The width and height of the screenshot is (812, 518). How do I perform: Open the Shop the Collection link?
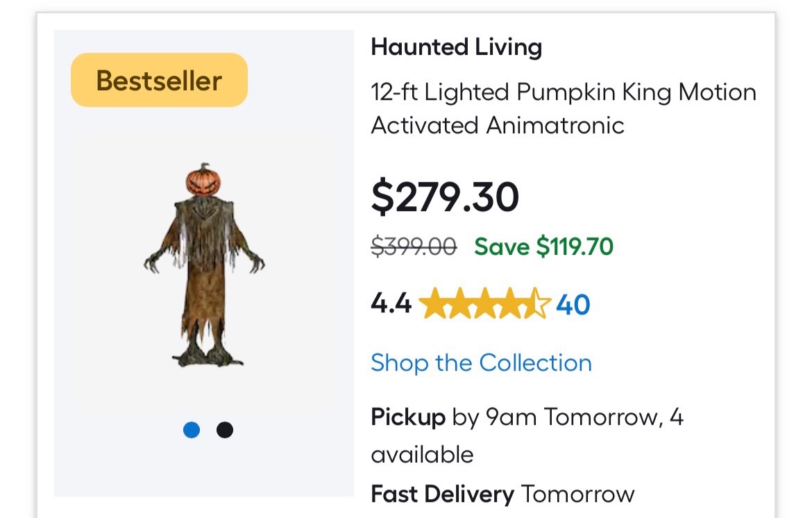[x=481, y=362]
